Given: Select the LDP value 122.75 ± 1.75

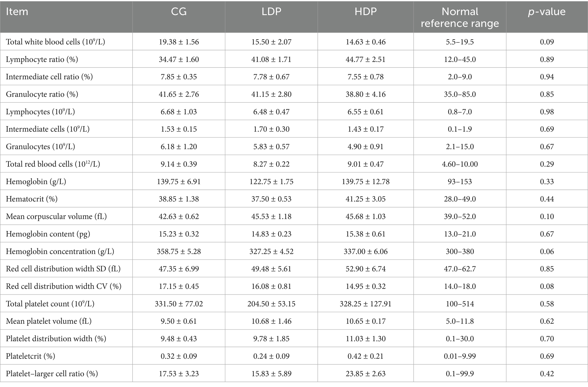Looking at the screenshot, I should 271,182.
